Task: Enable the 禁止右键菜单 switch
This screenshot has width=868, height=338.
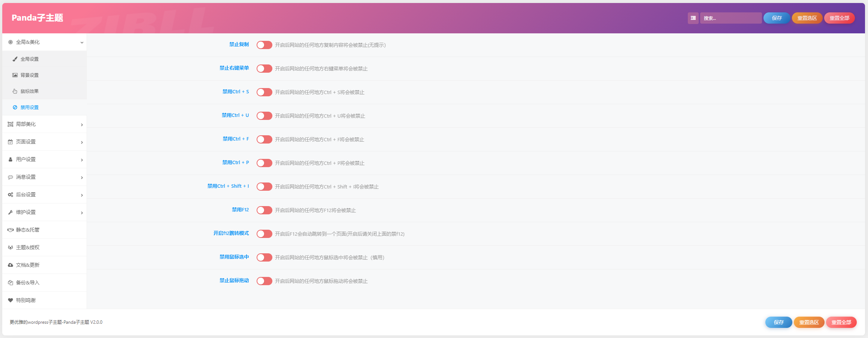Action: click(x=264, y=69)
